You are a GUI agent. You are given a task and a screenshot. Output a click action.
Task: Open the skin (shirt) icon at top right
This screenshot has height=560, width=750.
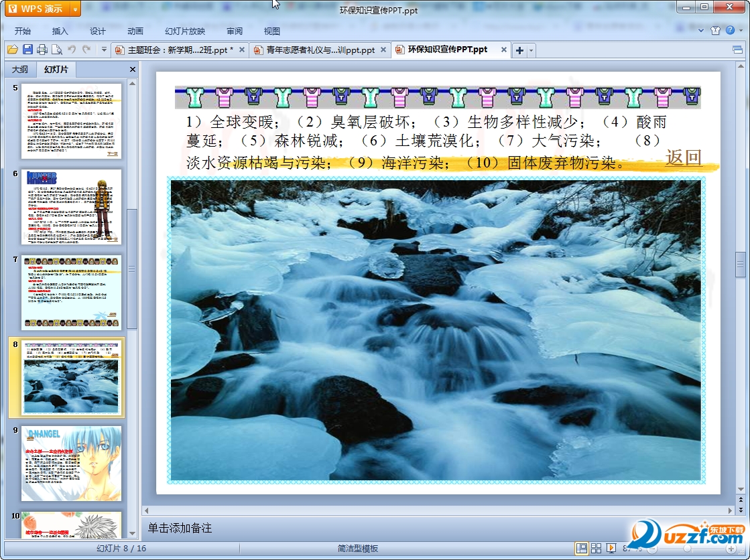[x=715, y=31]
